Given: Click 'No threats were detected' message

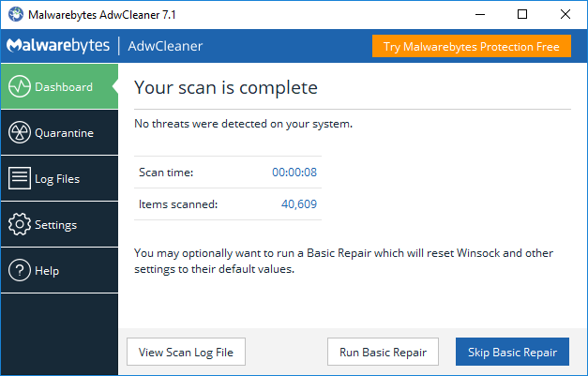Looking at the screenshot, I should pyautogui.click(x=244, y=124).
